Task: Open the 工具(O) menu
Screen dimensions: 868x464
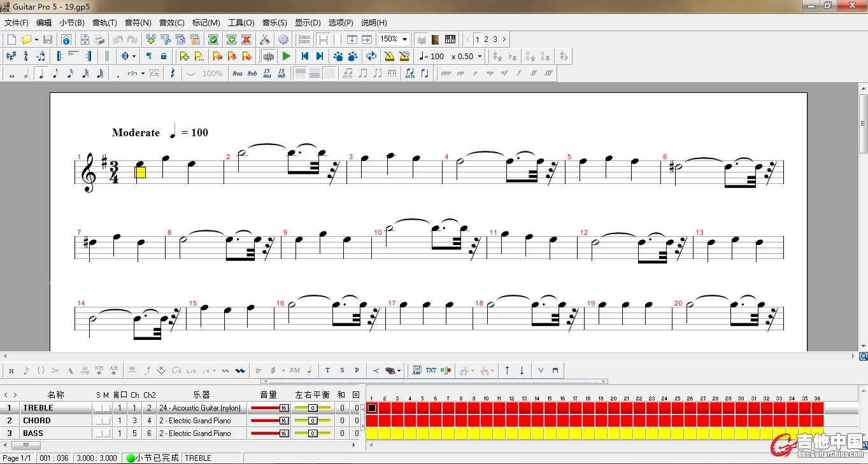Action: [x=241, y=23]
